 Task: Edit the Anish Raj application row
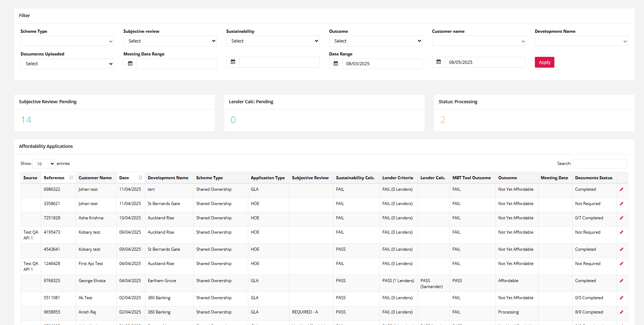pos(621,312)
